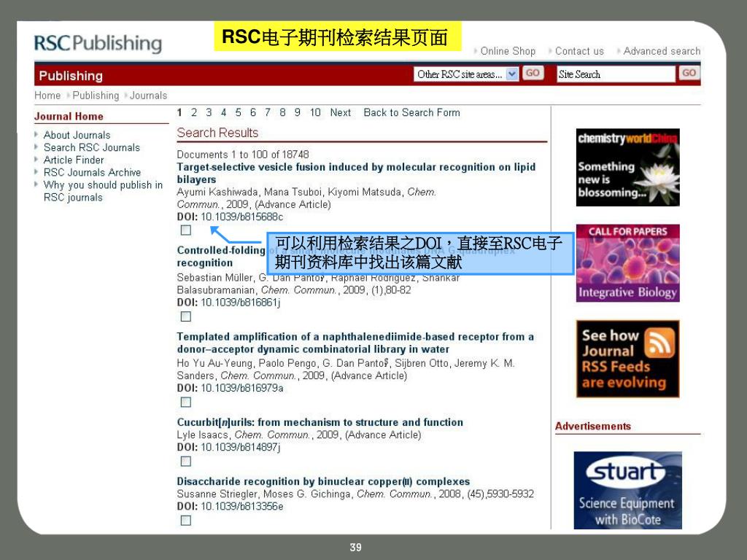Viewport: 747px width, 560px height.
Task: Expand the Other RSC site areas dropdown
Action: coord(466,74)
